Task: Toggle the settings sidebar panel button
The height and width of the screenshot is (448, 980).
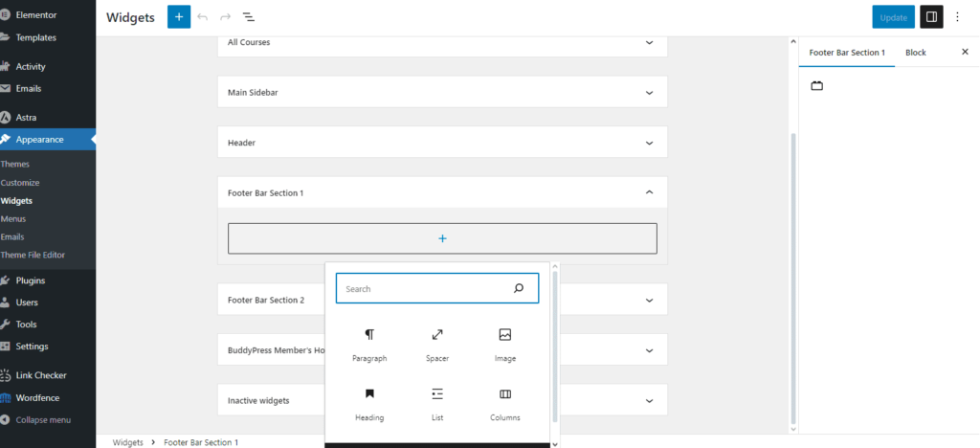Action: click(x=930, y=17)
